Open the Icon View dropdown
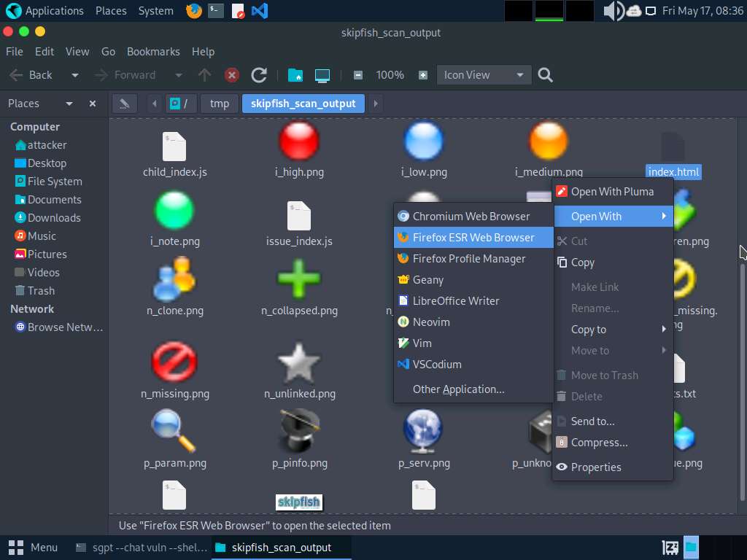Image resolution: width=747 pixels, height=560 pixels. (x=484, y=75)
